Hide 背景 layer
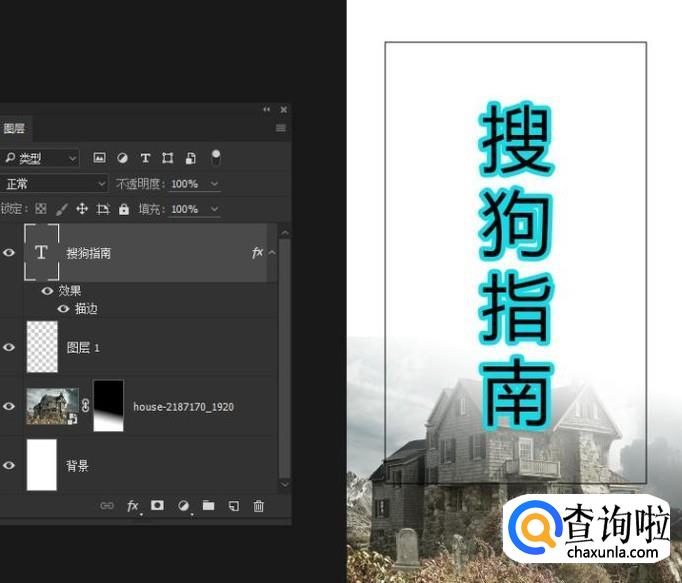 pyautogui.click(x=9, y=465)
